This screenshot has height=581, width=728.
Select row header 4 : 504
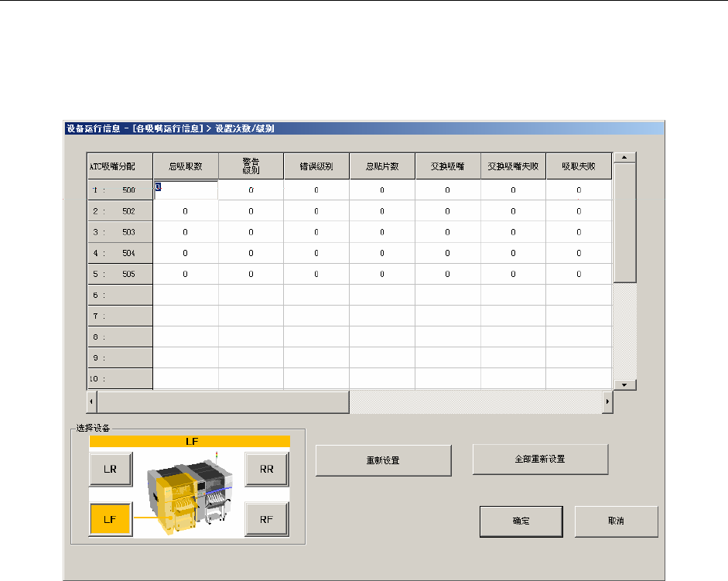pos(120,253)
